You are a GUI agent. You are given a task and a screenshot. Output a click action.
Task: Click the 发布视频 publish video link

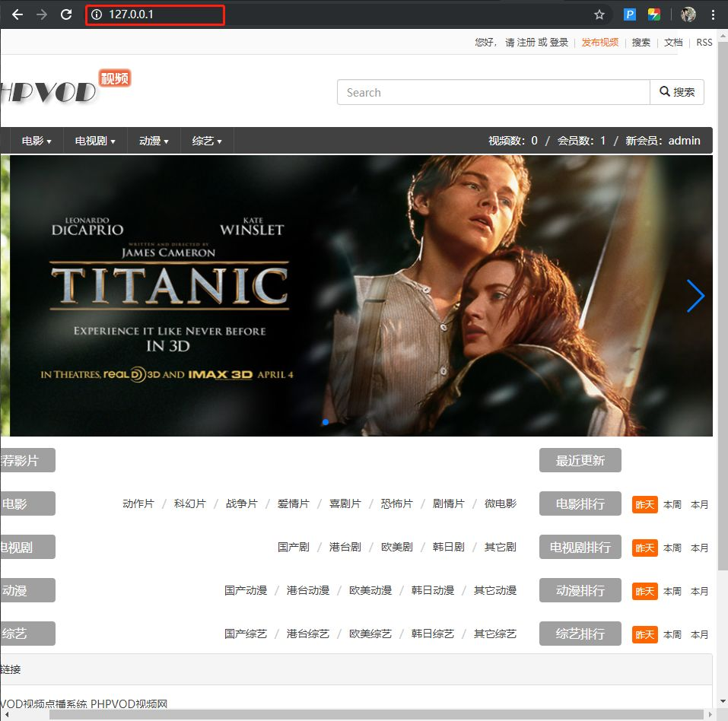pyautogui.click(x=600, y=43)
